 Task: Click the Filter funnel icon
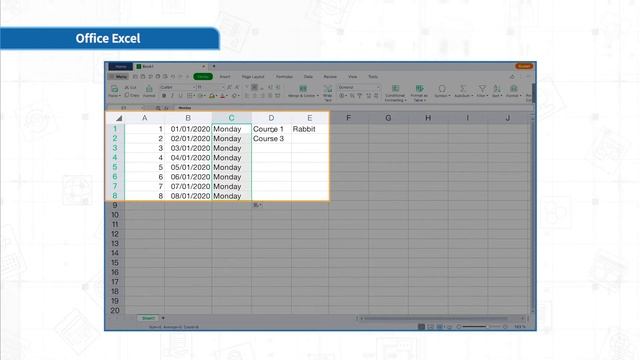(482, 89)
